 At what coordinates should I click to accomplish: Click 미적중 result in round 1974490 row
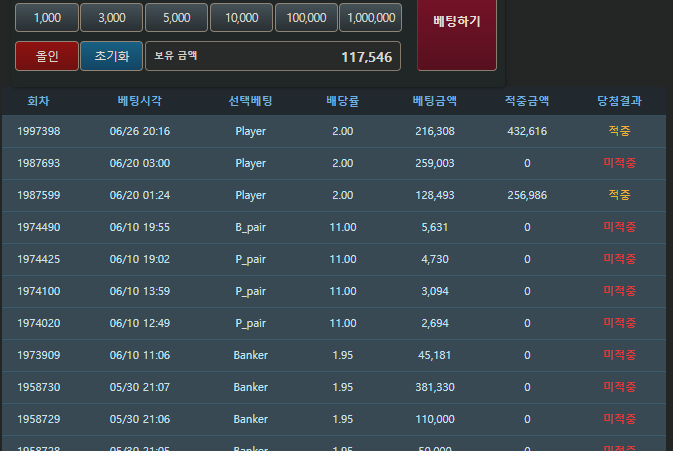[x=619, y=227]
